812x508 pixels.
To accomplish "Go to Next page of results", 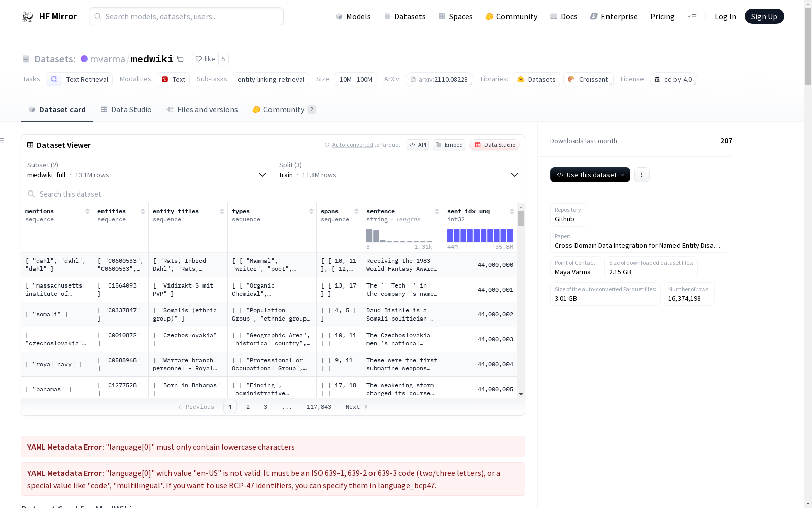I will pos(356,407).
